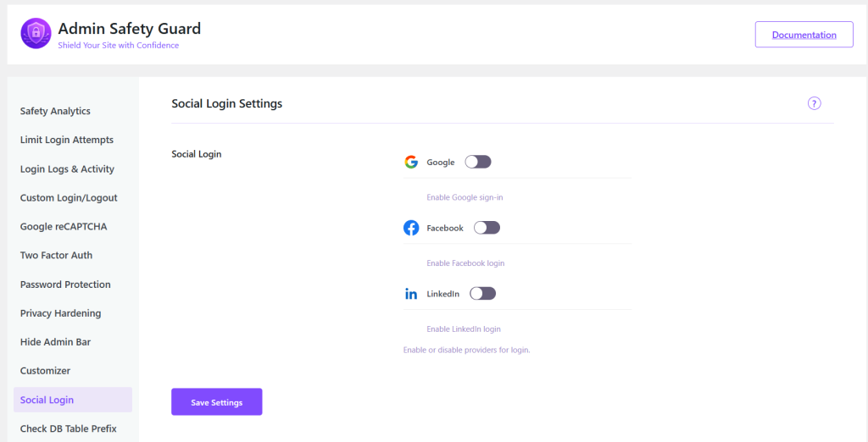
Task: Click the LinkedIn logo icon
Action: pyautogui.click(x=411, y=294)
